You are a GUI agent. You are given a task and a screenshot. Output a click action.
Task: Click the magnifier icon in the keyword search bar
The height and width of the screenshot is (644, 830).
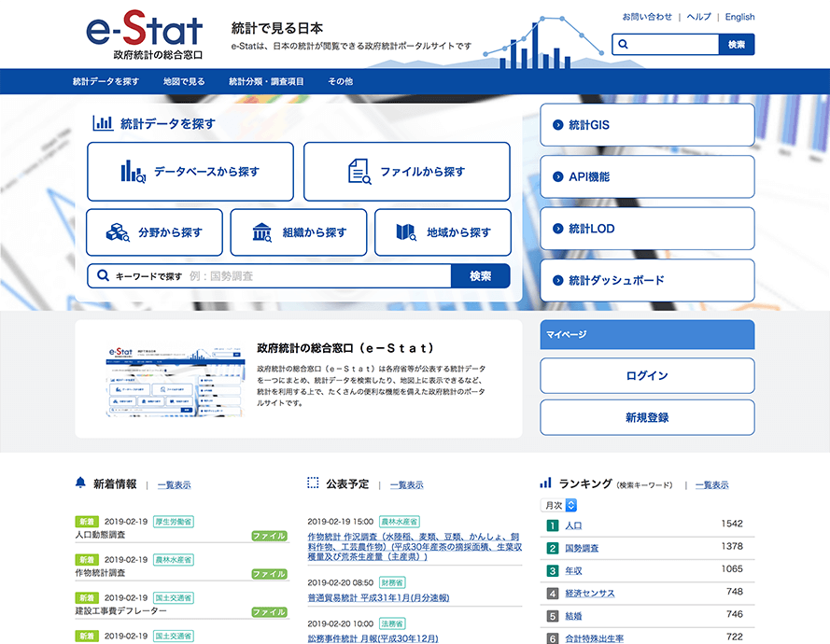(x=104, y=275)
